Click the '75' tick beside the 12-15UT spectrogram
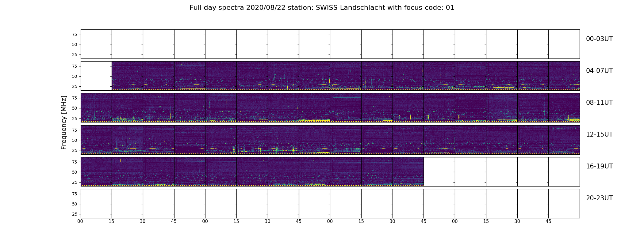This screenshot has height=245, width=644. (x=75, y=130)
